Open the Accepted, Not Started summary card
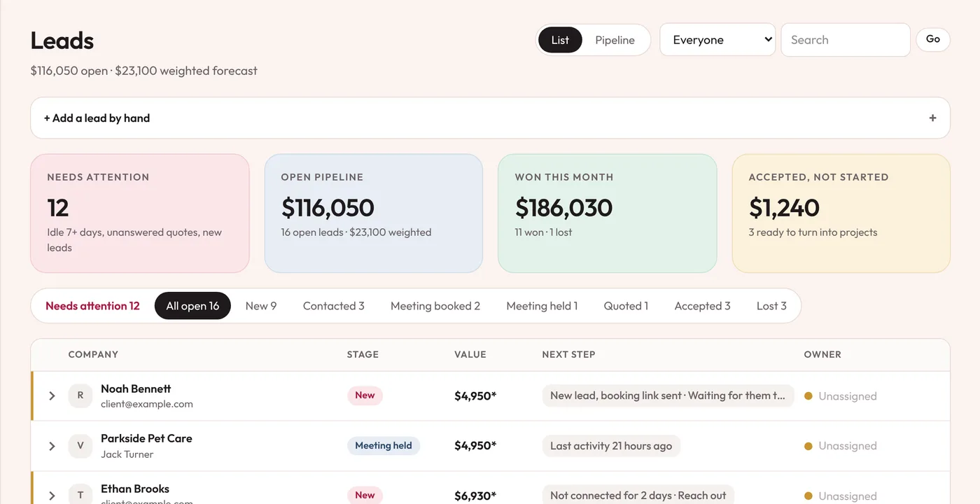Image resolution: width=980 pixels, height=504 pixels. tap(841, 213)
